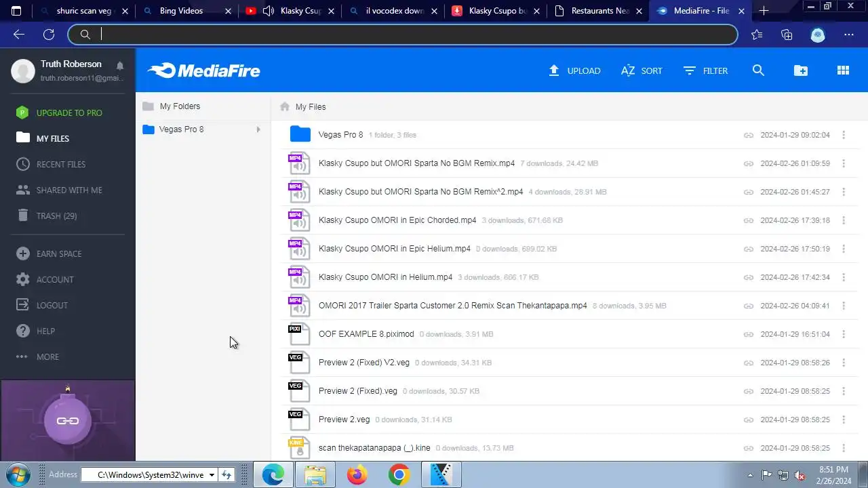Open options for Epic Helium.mp4
Viewport: 868px width, 488px height.
(x=844, y=249)
